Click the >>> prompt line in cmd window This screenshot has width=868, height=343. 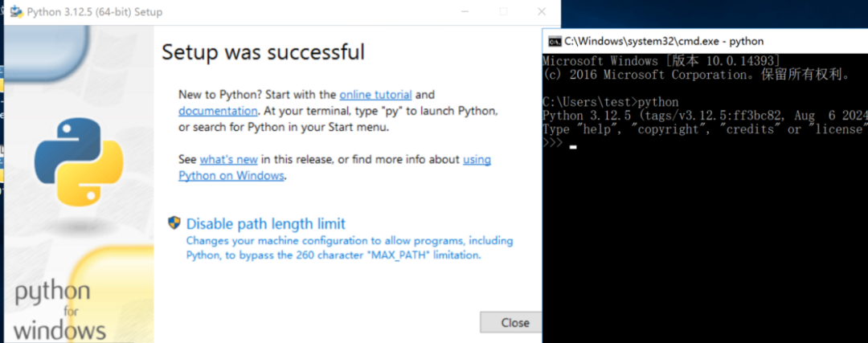(x=560, y=143)
